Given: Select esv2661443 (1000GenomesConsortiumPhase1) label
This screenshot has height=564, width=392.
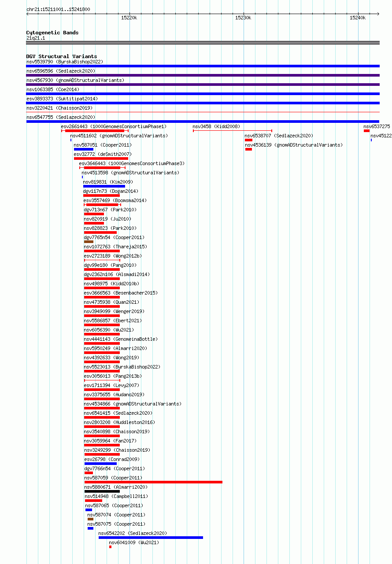Looking at the screenshot, I should [114, 126].
